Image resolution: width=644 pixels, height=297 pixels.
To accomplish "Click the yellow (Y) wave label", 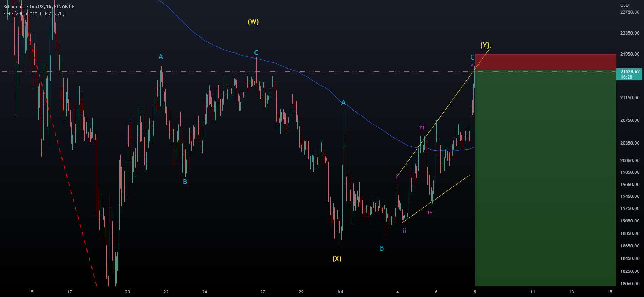I will tap(485, 45).
